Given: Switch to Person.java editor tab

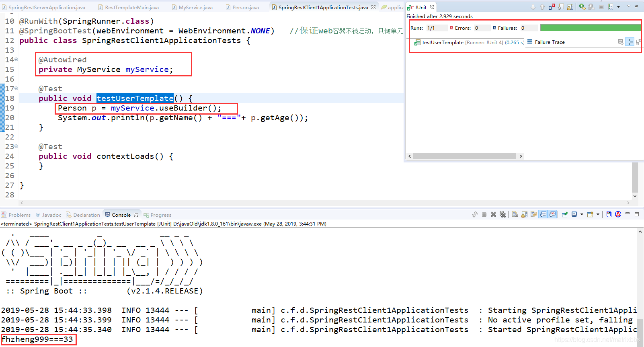Looking at the screenshot, I should (242, 7).
